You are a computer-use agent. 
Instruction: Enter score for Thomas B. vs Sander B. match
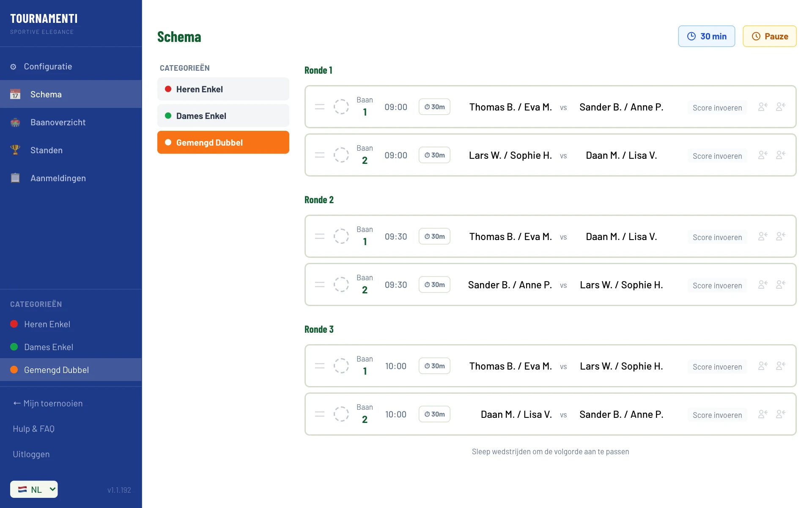(717, 108)
